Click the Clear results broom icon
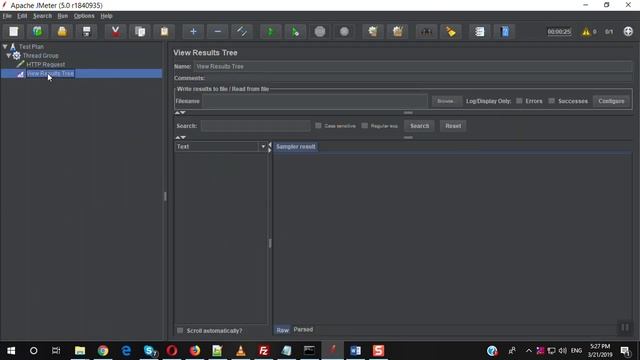 pos(373,31)
